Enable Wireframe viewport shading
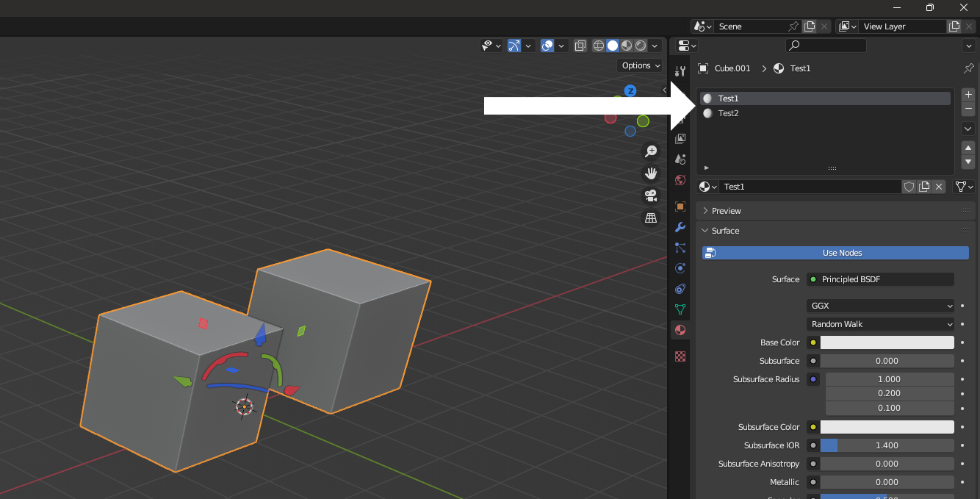980x499 pixels. (x=599, y=46)
